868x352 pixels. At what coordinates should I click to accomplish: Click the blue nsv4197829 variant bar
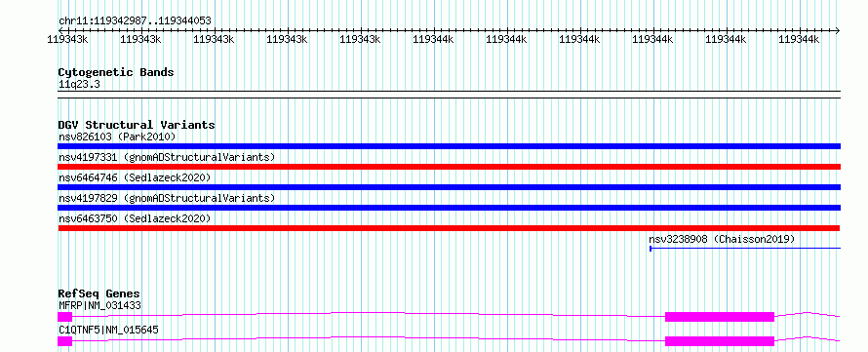coord(449,208)
